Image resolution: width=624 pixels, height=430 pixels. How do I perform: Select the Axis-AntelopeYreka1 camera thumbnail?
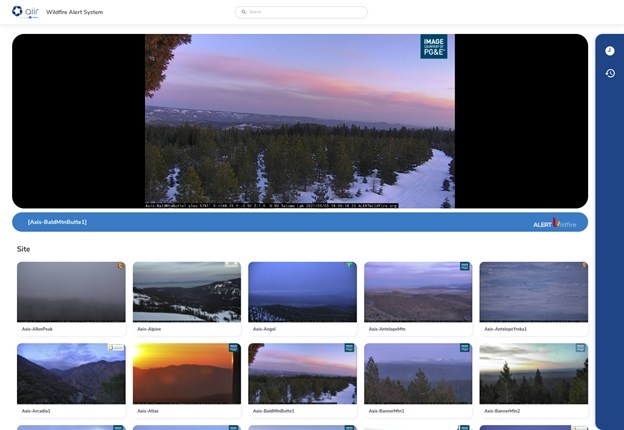(x=533, y=292)
